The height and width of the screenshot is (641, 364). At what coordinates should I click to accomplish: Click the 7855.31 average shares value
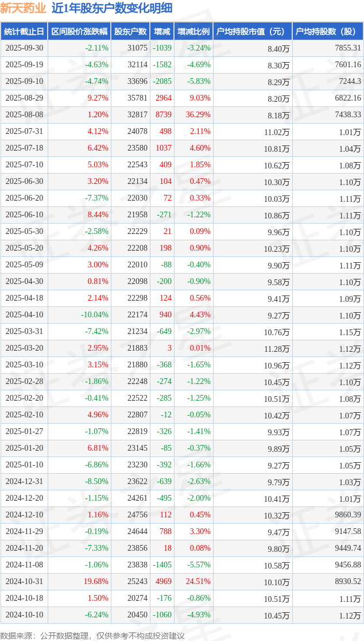point(346,48)
